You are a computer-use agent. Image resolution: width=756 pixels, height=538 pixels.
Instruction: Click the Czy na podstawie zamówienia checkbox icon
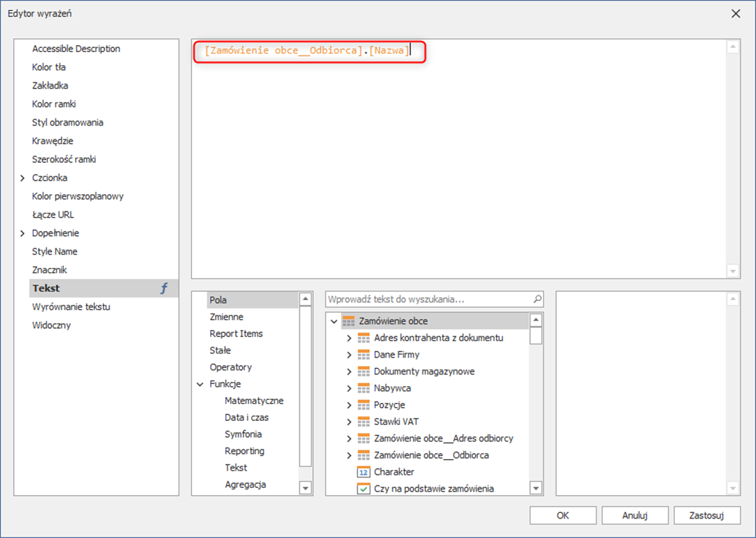[x=364, y=489]
